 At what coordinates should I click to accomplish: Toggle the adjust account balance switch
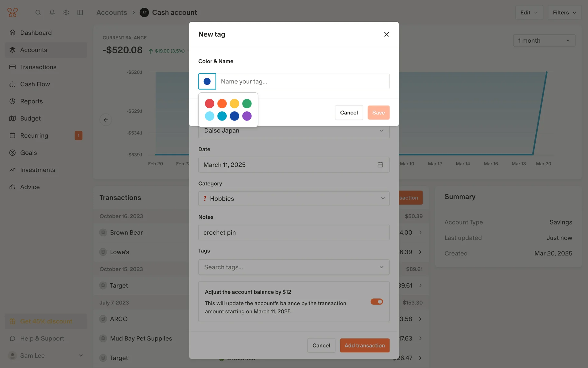point(376,302)
